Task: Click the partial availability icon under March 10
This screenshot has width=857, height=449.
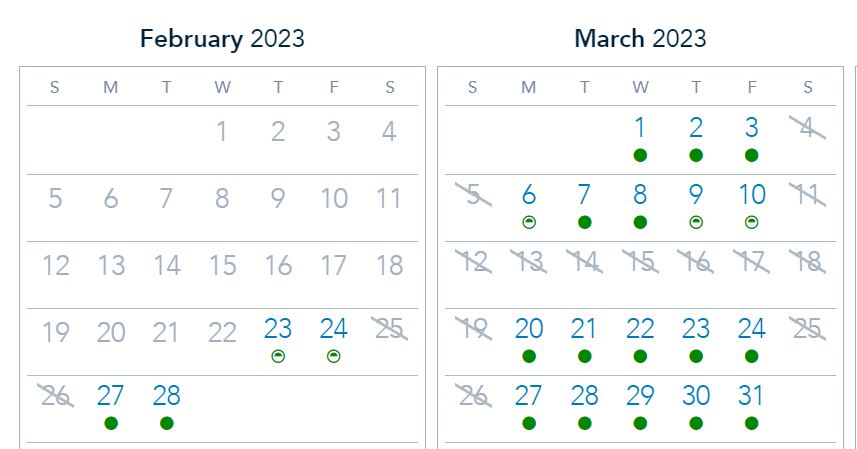Action: point(751,222)
